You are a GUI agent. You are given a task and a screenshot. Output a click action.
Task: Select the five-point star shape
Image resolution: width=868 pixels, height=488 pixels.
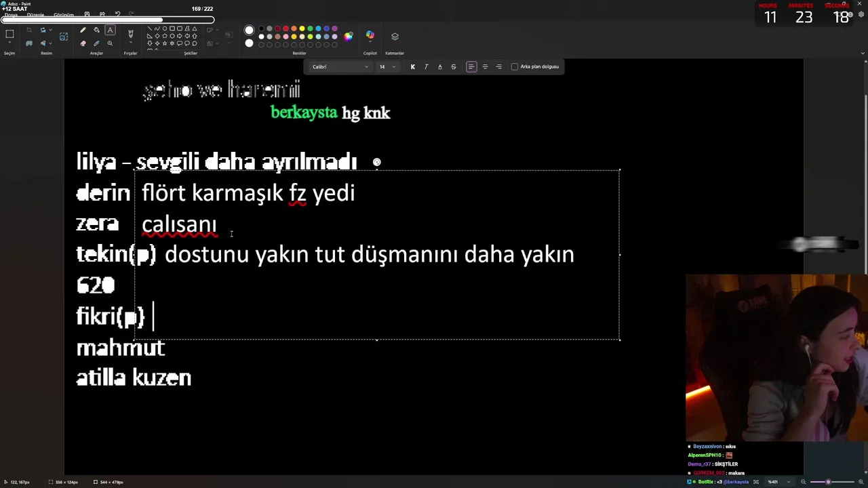[165, 43]
